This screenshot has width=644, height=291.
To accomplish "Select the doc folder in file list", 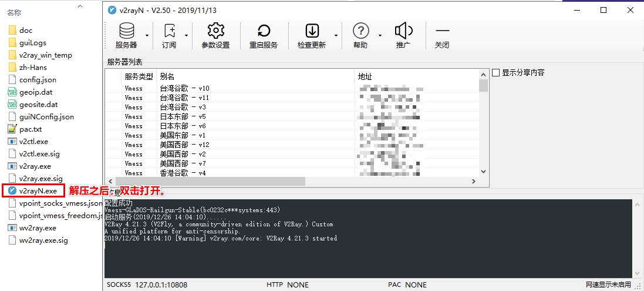I will [x=20, y=31].
